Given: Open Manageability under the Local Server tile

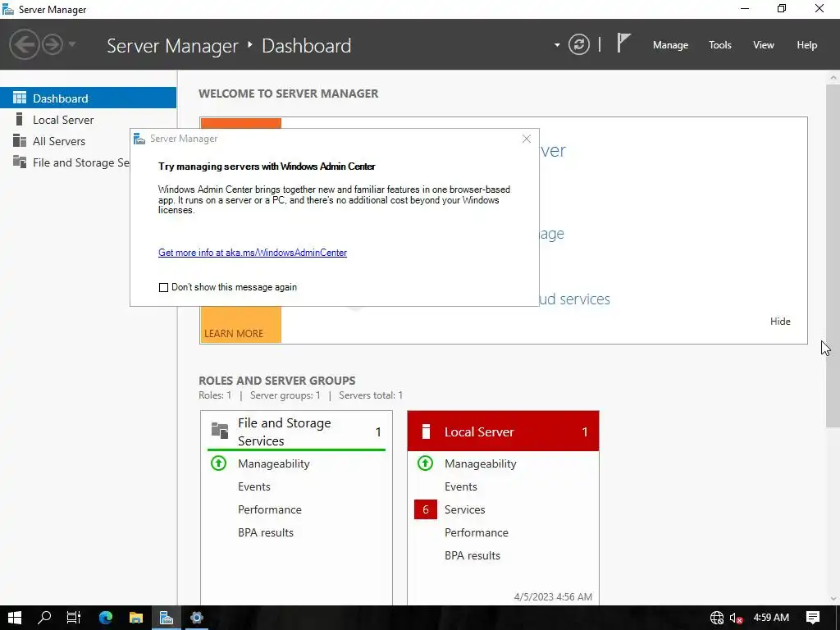Looking at the screenshot, I should [480, 464].
